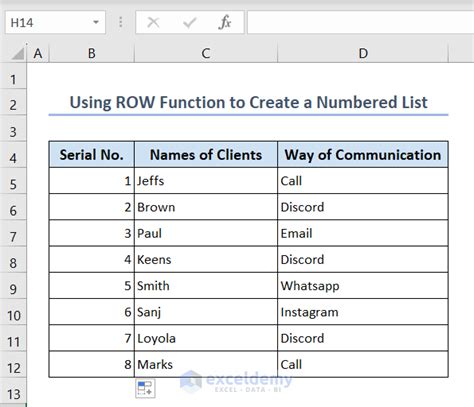This screenshot has width=474, height=407.
Task: Click the 'Whatsapp' cell
Action: tap(363, 286)
